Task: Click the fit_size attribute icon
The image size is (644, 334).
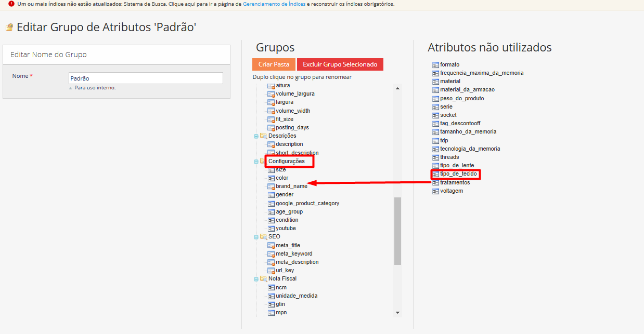Action: pyautogui.click(x=271, y=119)
